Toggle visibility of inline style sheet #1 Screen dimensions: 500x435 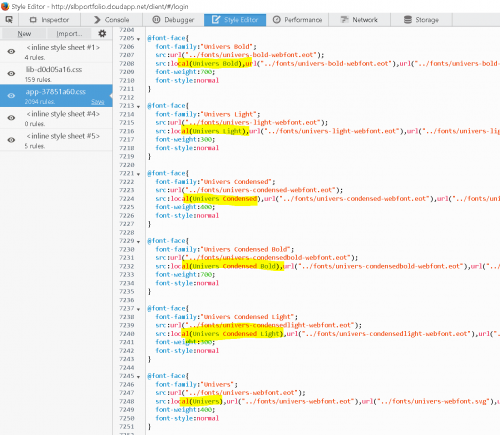point(11,51)
